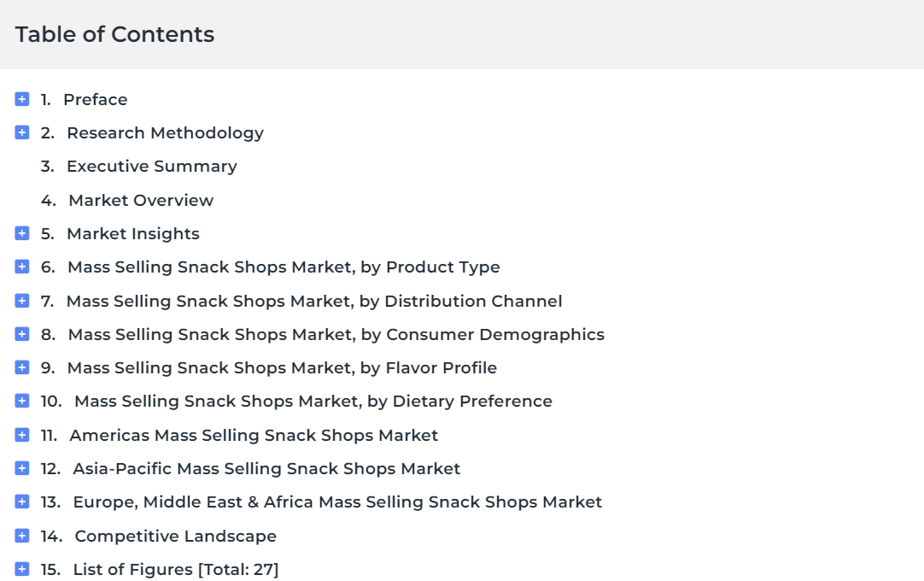This screenshot has height=581, width=924.
Task: Expand the by Product Type section
Action: [22, 267]
